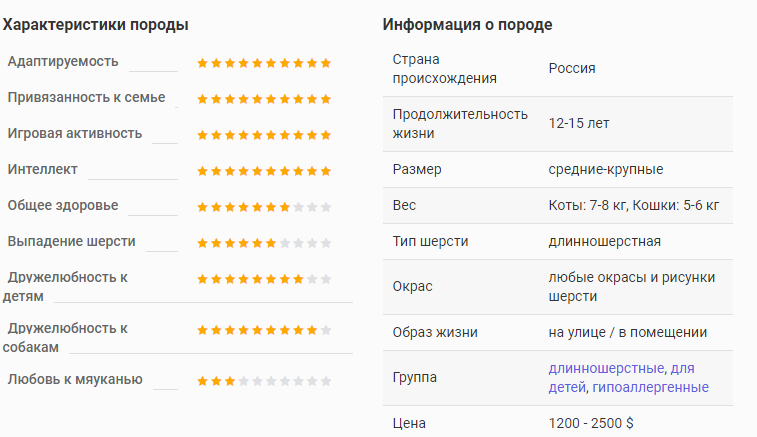
Task: Click the Выпадение шерсти star rating
Action: pos(264,243)
